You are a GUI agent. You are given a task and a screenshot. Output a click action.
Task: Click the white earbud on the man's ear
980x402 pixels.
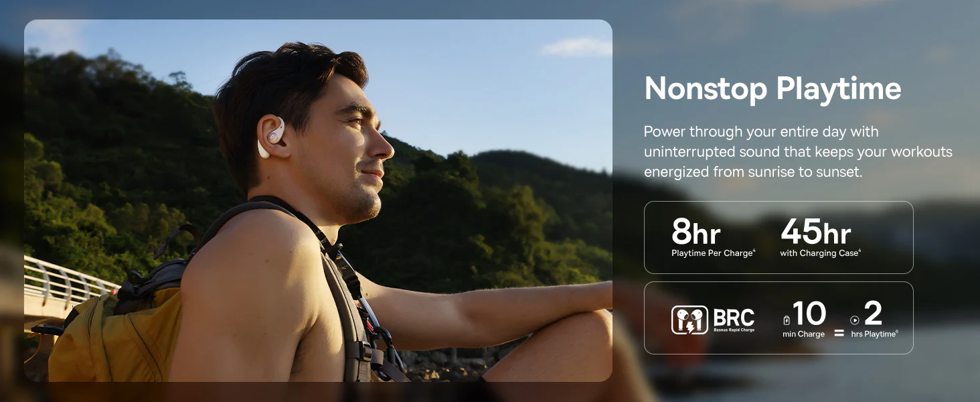point(272,137)
